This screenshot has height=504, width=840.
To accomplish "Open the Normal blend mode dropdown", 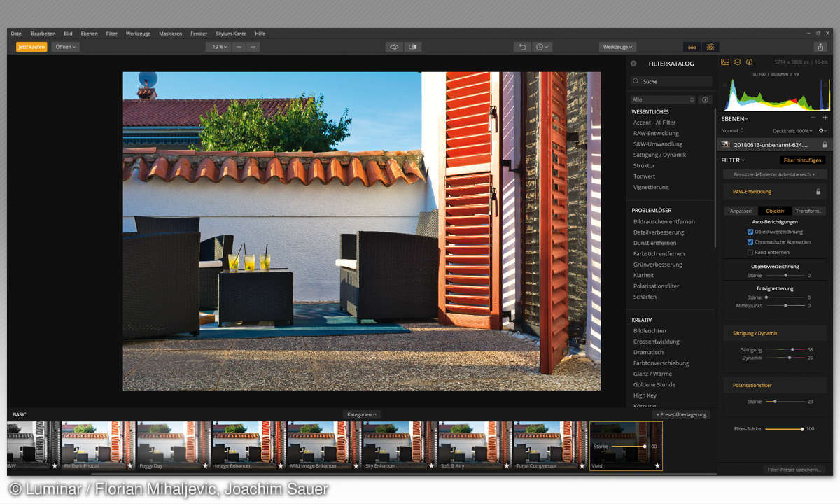I will coord(732,131).
